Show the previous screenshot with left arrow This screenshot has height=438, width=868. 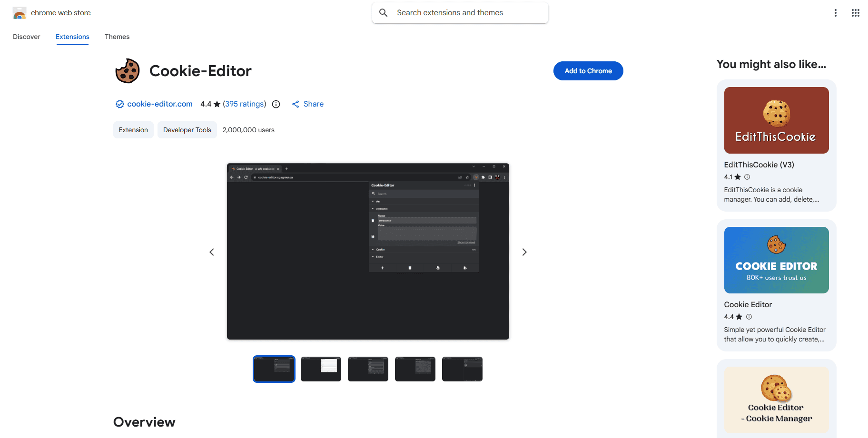coord(212,252)
